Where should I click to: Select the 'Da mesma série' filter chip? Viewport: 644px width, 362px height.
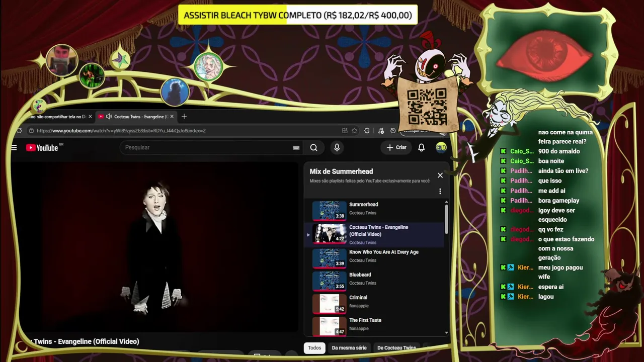pyautogui.click(x=349, y=348)
